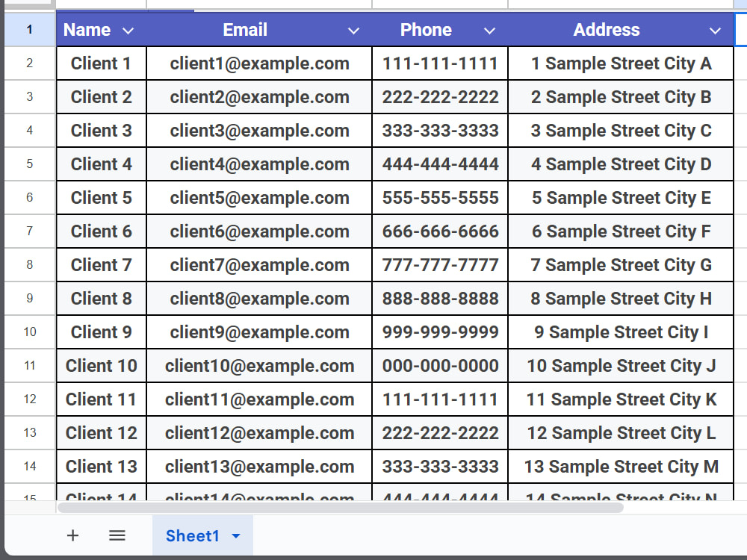Screen dimensions: 747x560
Task: Select row 2 header
Action: point(30,63)
